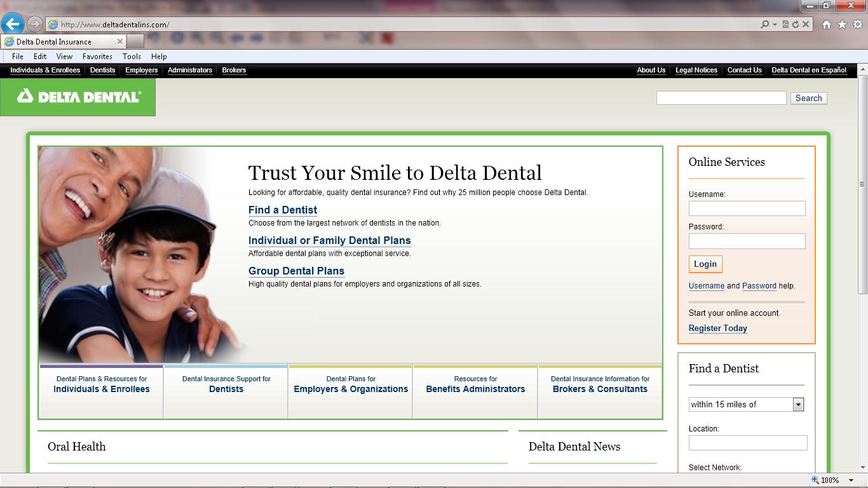The image size is (868, 488).
Task: Open Legal Notices link
Action: [696, 70]
